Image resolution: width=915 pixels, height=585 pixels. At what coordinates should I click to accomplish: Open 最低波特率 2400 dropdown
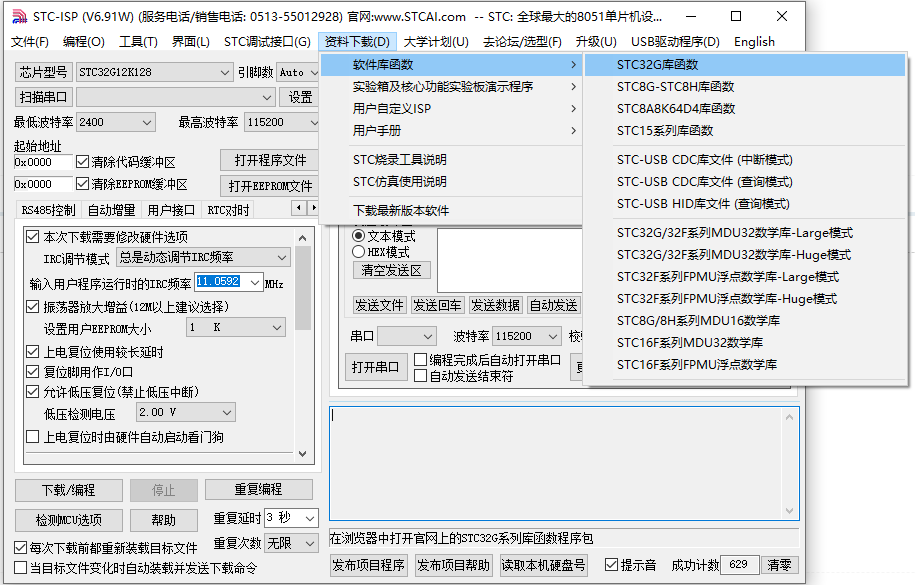click(116, 122)
